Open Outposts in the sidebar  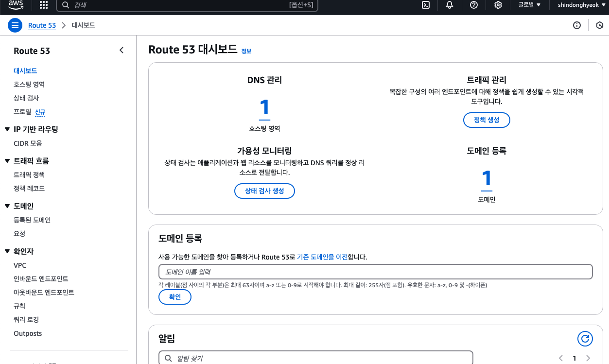(28, 333)
